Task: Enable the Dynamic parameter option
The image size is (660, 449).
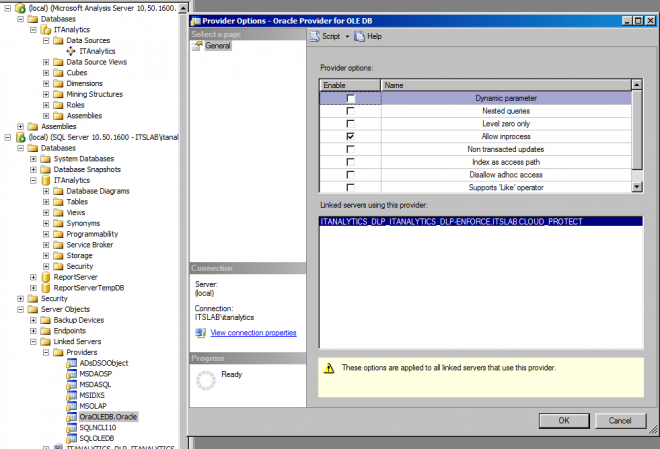Action: (350, 98)
